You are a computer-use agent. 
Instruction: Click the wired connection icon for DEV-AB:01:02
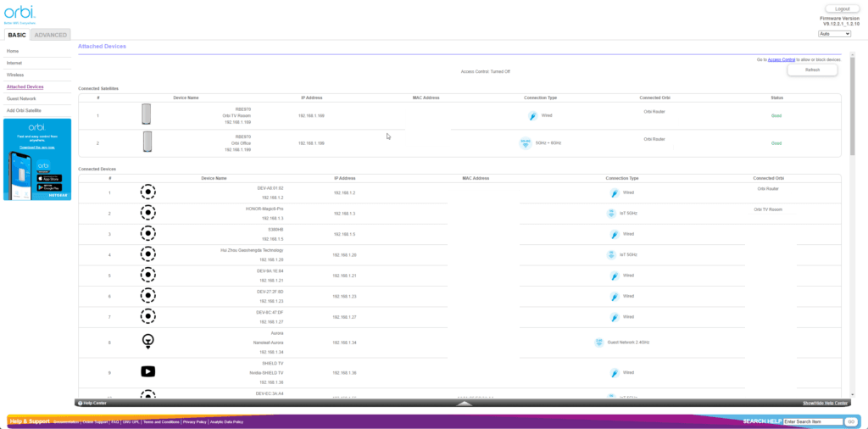(x=615, y=192)
